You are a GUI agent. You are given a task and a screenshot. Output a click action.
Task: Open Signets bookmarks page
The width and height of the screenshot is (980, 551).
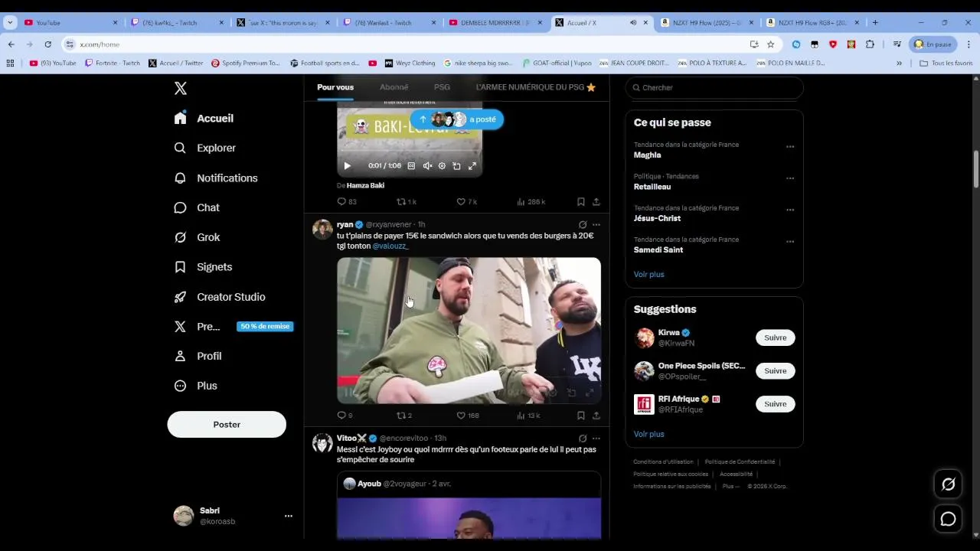(203, 267)
